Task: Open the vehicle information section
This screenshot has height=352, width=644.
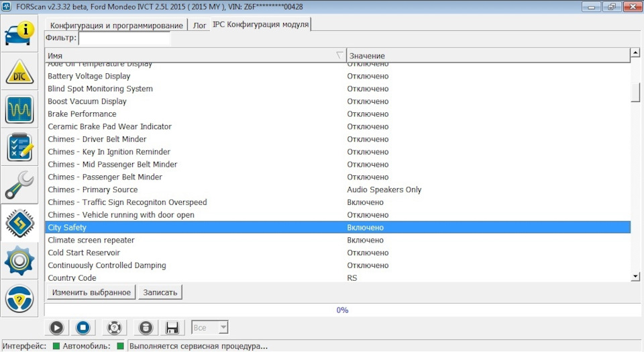Action: point(19,34)
